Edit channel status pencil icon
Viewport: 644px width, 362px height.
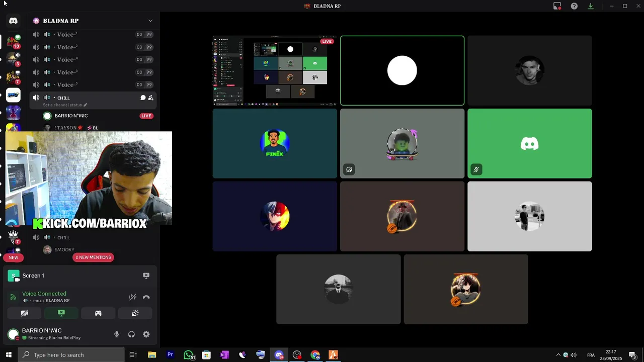coord(85,105)
